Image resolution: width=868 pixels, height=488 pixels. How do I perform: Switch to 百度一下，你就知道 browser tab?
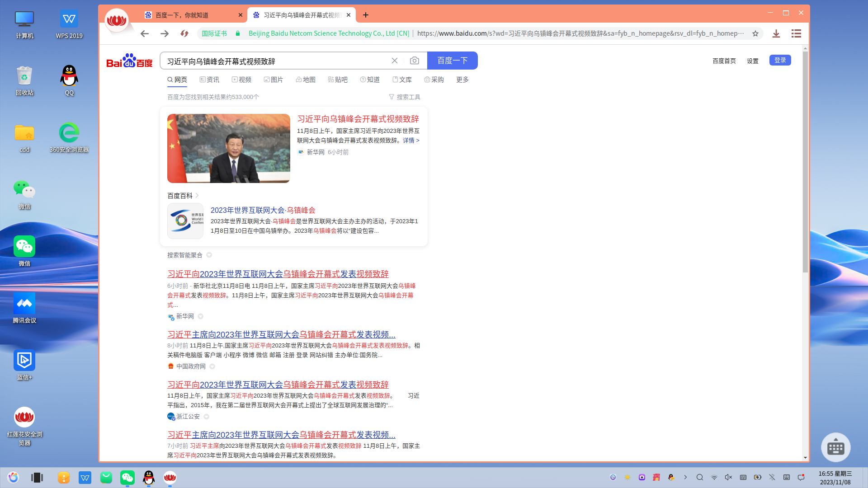182,15
